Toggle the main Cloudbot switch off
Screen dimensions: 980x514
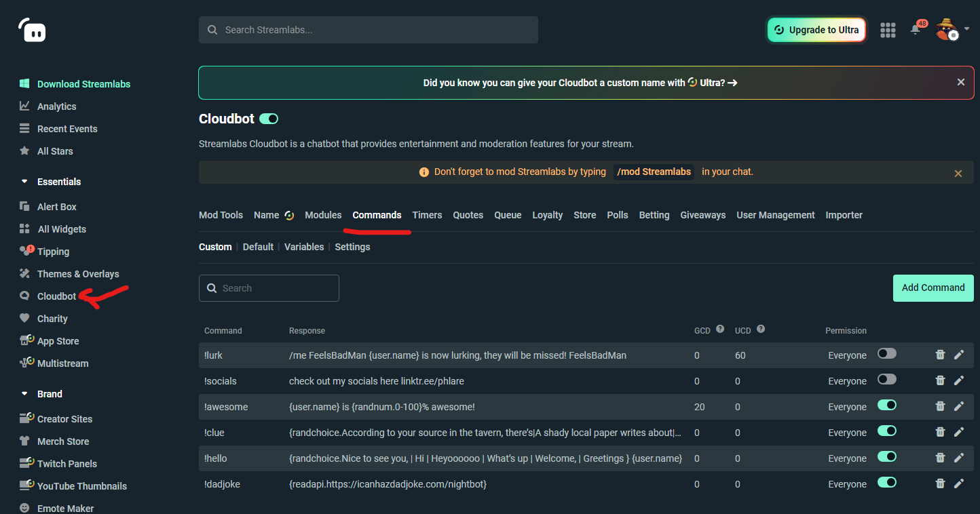269,119
